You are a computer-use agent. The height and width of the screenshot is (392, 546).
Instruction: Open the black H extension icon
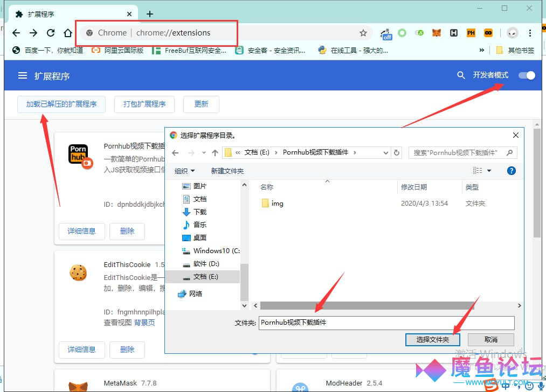point(454,33)
